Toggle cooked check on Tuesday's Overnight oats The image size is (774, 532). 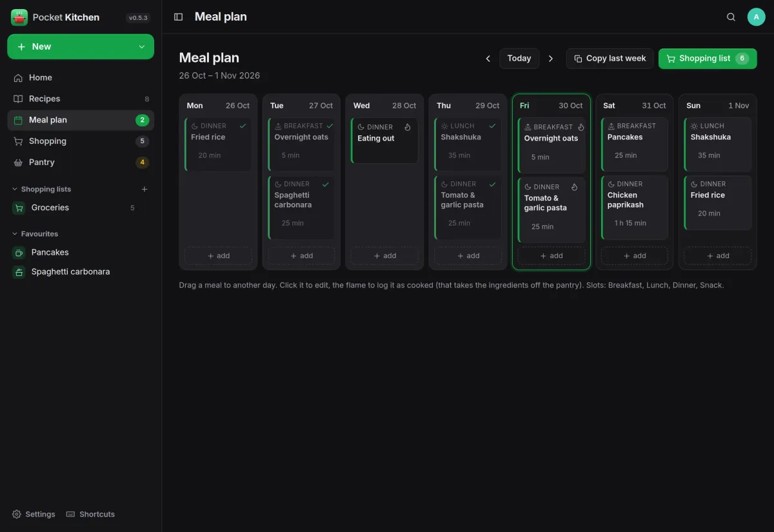(330, 126)
